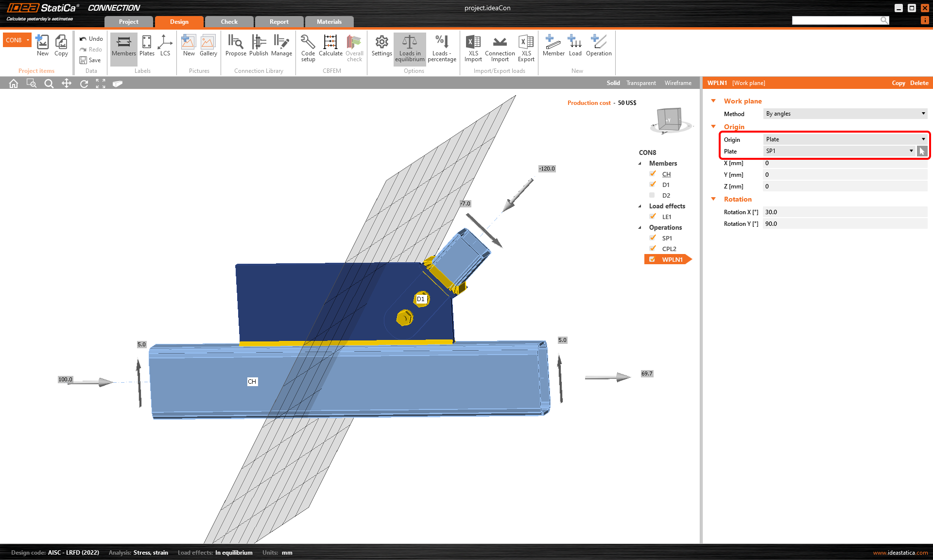The height and width of the screenshot is (560, 933).
Task: Edit the Rotation X value field
Action: 845,212
